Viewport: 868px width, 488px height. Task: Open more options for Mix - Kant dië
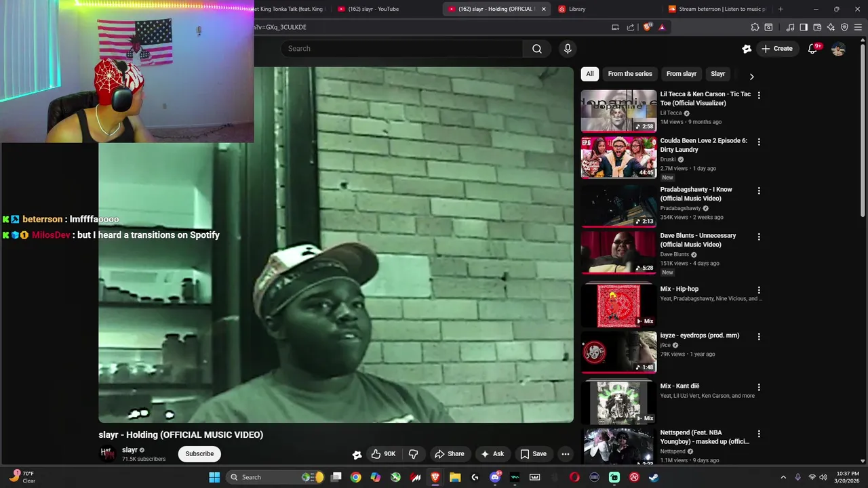pyautogui.click(x=759, y=387)
